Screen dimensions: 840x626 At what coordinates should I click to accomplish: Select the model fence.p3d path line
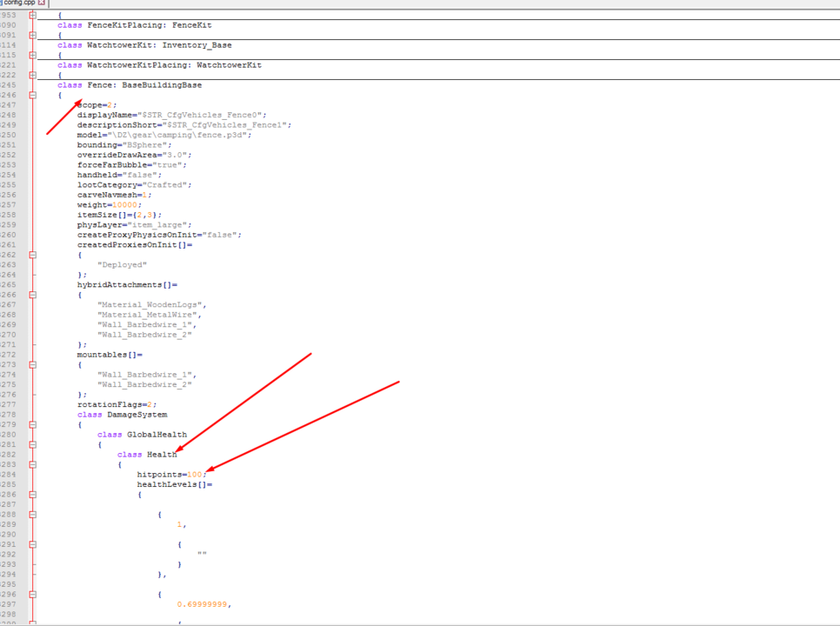pos(164,135)
